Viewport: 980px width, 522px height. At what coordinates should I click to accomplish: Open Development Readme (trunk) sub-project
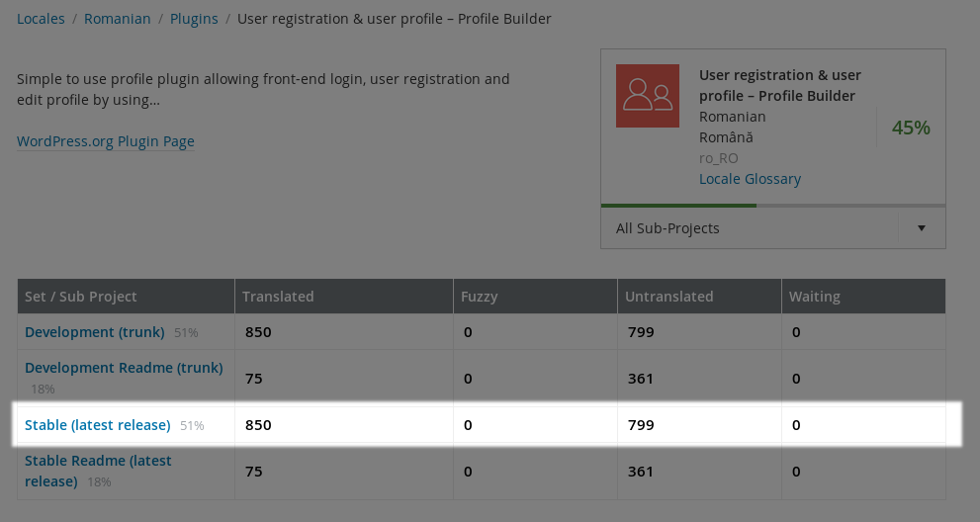124,368
